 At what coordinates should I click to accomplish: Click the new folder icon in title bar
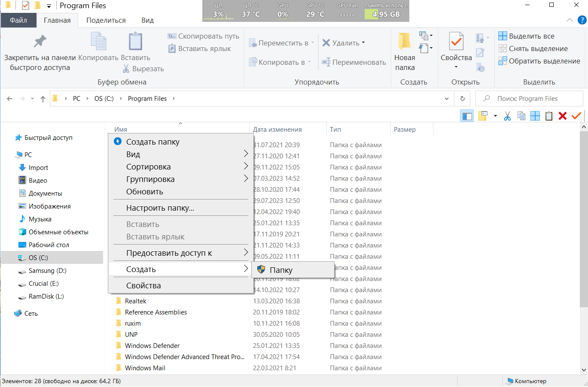[37, 6]
